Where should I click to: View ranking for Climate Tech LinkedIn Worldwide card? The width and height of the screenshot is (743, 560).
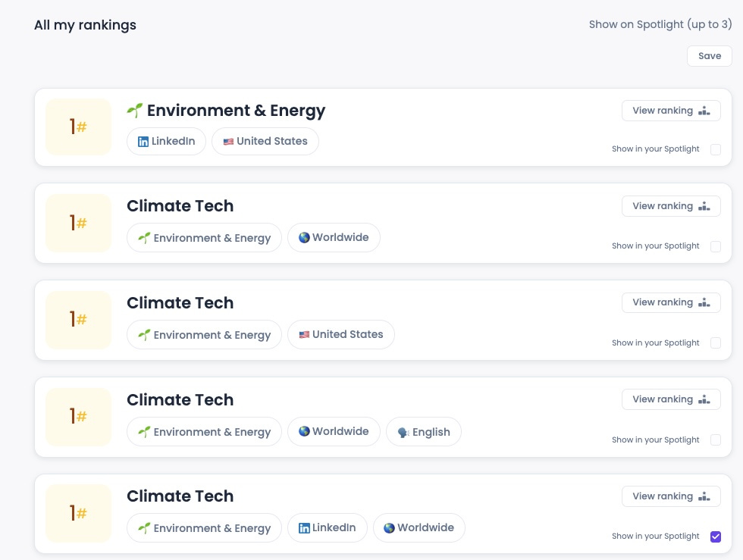[671, 496]
